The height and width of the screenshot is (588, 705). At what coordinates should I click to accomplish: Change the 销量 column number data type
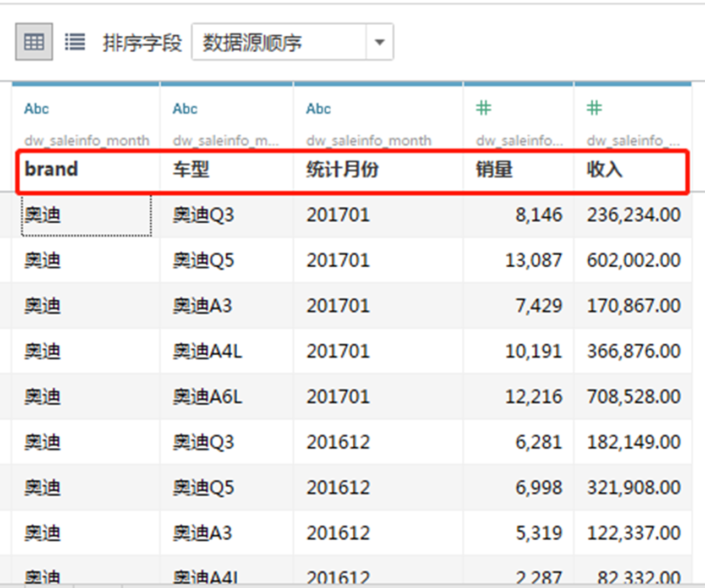484,108
